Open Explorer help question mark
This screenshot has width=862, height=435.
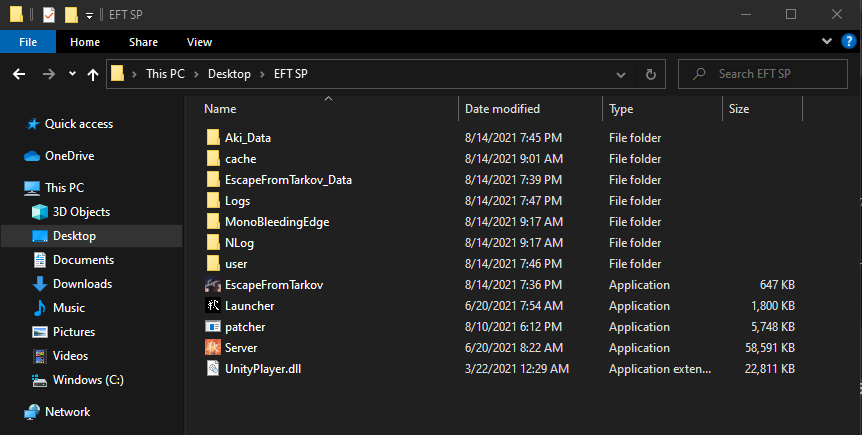(x=849, y=41)
